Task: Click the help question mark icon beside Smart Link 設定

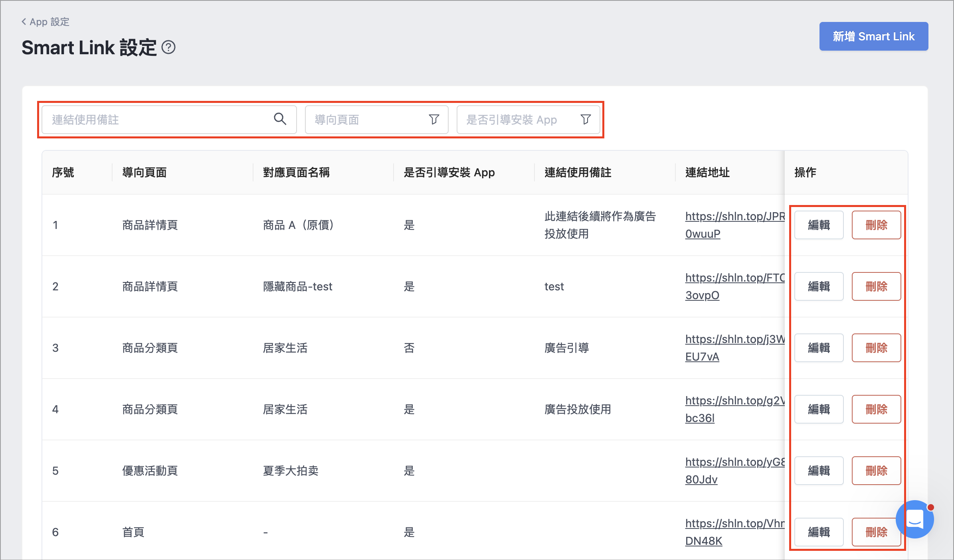Action: [x=168, y=47]
